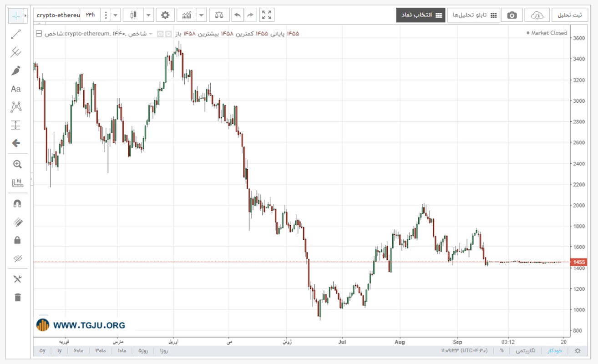Click the trash icon to remove drawings
Image resolution: width=598 pixels, height=364 pixels.
click(x=17, y=297)
